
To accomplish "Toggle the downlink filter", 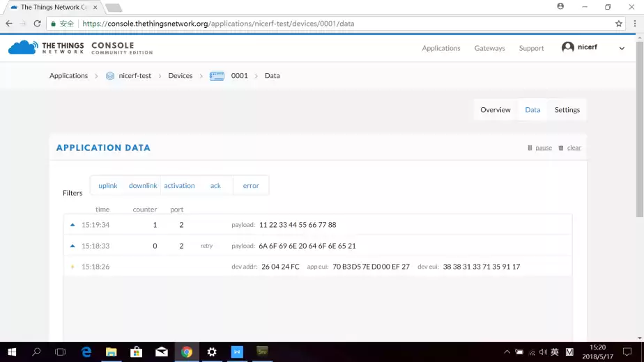I will [143, 186].
